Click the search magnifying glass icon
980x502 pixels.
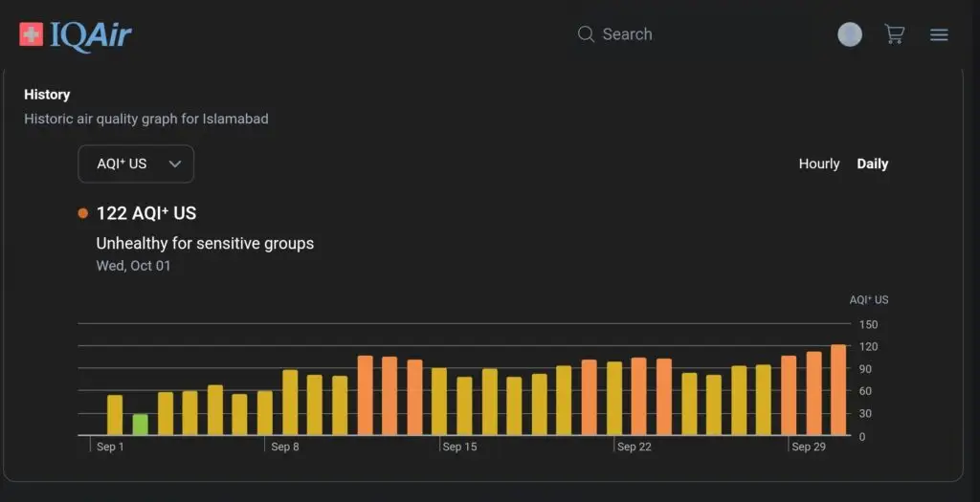click(x=586, y=34)
